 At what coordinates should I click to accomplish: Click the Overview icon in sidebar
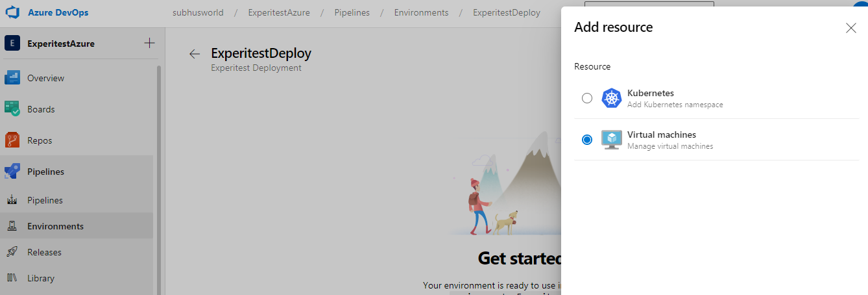point(12,78)
